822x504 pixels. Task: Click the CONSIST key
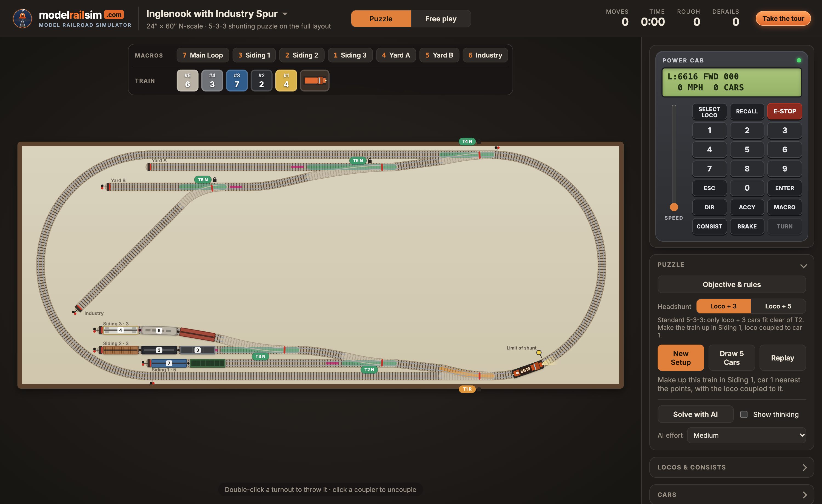(709, 227)
